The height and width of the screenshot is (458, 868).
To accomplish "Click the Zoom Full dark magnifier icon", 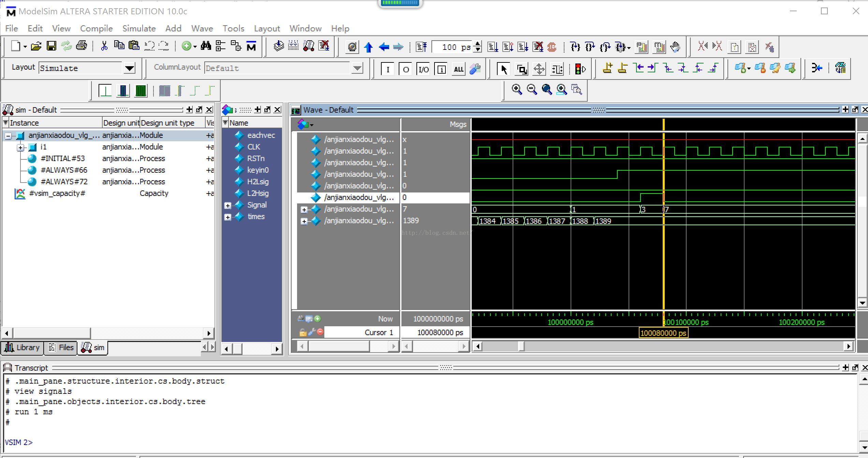I will [547, 90].
